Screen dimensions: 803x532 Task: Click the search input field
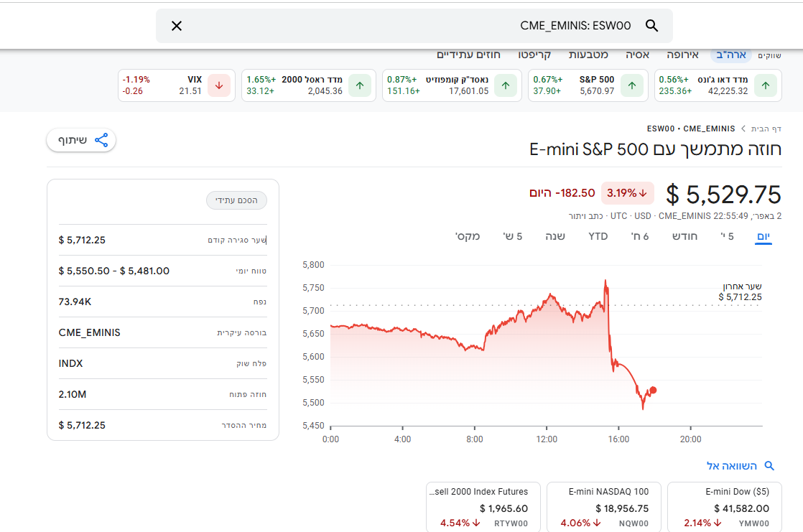(x=409, y=26)
